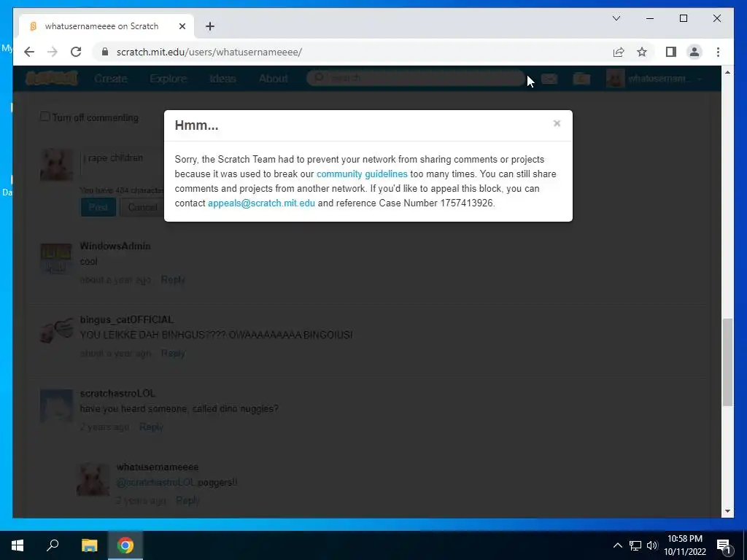Click the Scratch logo

point(52,78)
